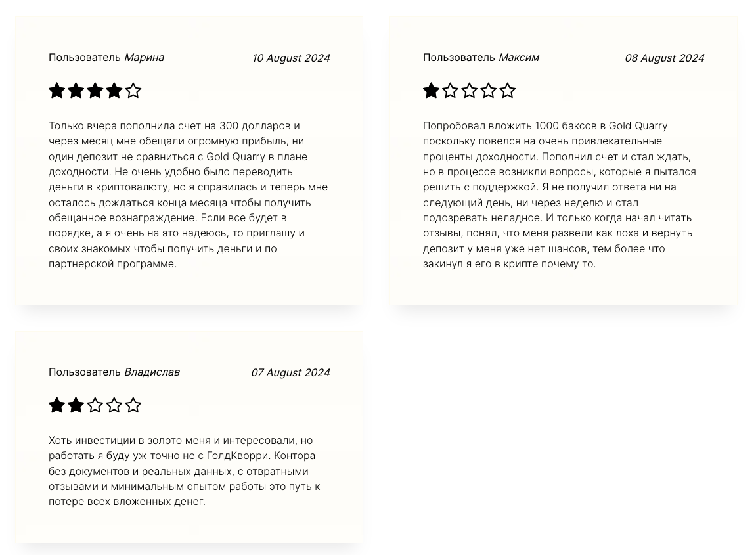
Task: Click the date 07 August 2024
Action: 290,372
